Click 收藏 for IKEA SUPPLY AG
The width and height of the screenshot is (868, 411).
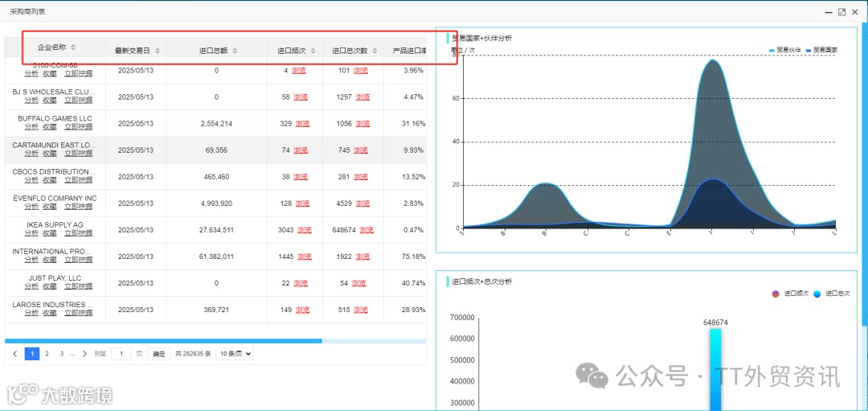pos(50,232)
